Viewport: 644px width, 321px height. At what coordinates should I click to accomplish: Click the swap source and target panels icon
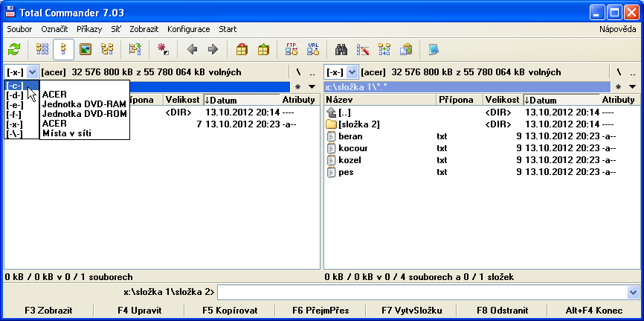(x=135, y=50)
